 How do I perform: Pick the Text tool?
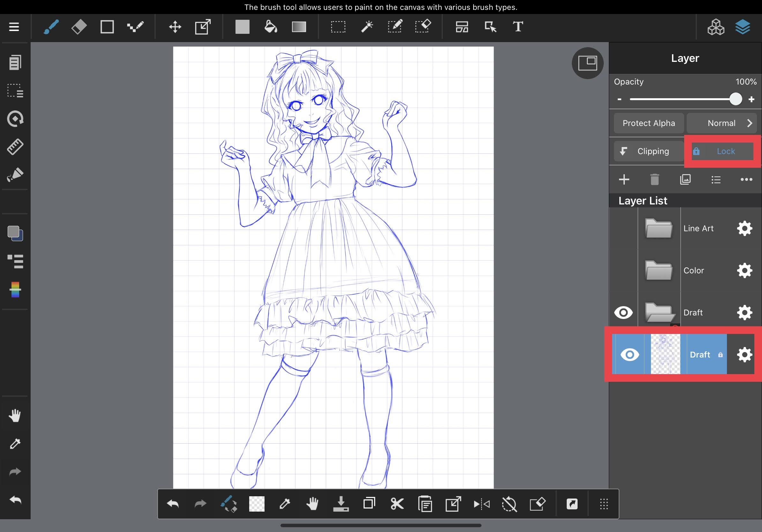click(x=517, y=26)
